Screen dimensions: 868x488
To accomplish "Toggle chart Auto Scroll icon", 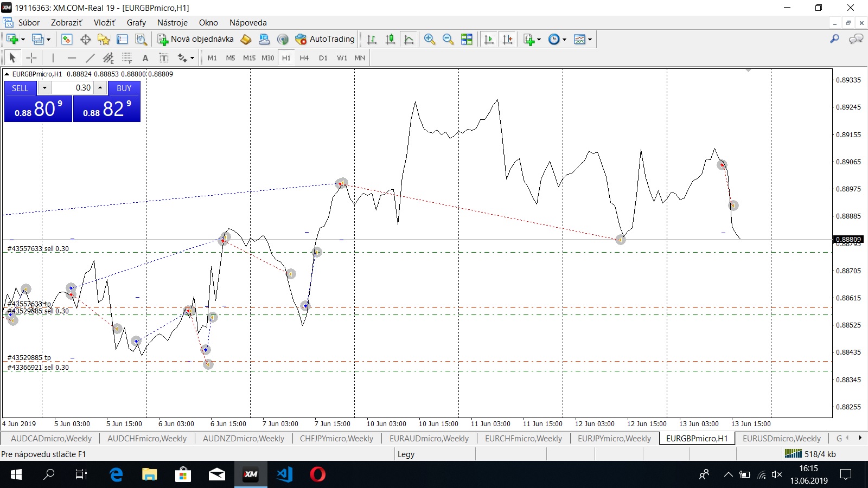I will (489, 39).
